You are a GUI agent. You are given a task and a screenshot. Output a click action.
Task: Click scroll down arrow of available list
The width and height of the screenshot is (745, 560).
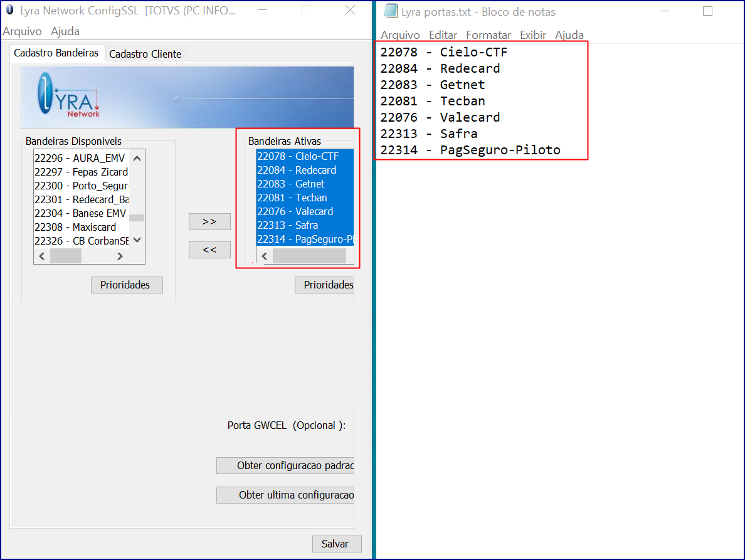137,240
